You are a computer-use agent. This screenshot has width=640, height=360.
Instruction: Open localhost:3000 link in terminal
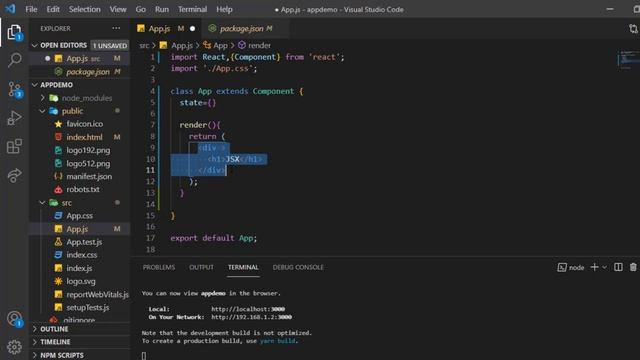(x=248, y=309)
